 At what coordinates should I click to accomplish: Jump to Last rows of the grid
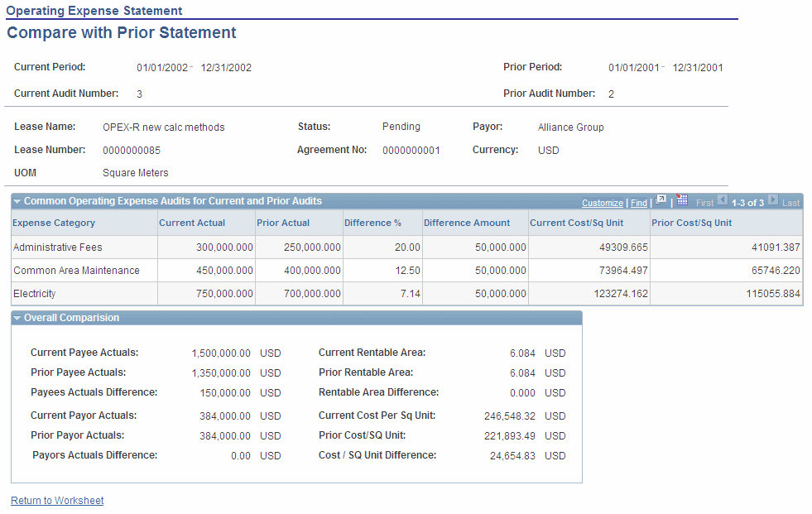[x=794, y=201]
